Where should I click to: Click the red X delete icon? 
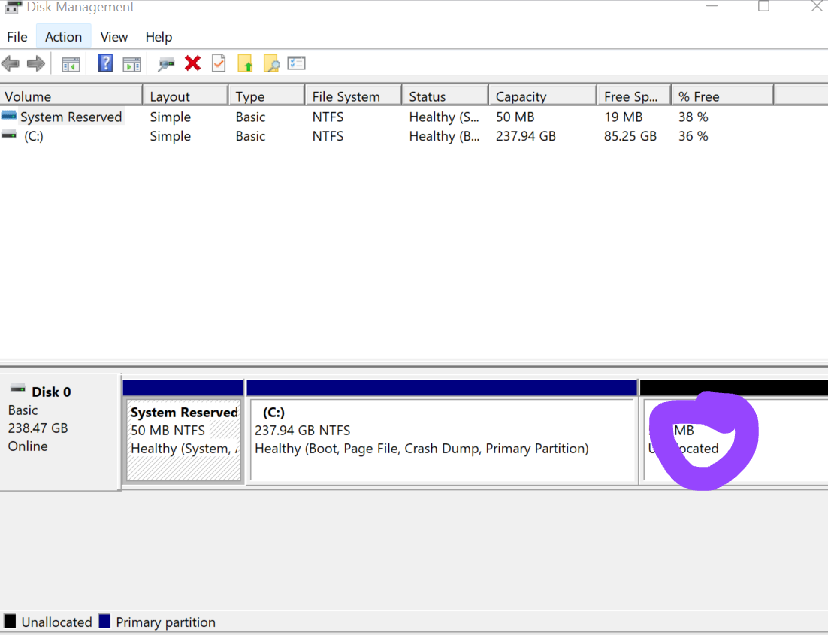(x=193, y=63)
